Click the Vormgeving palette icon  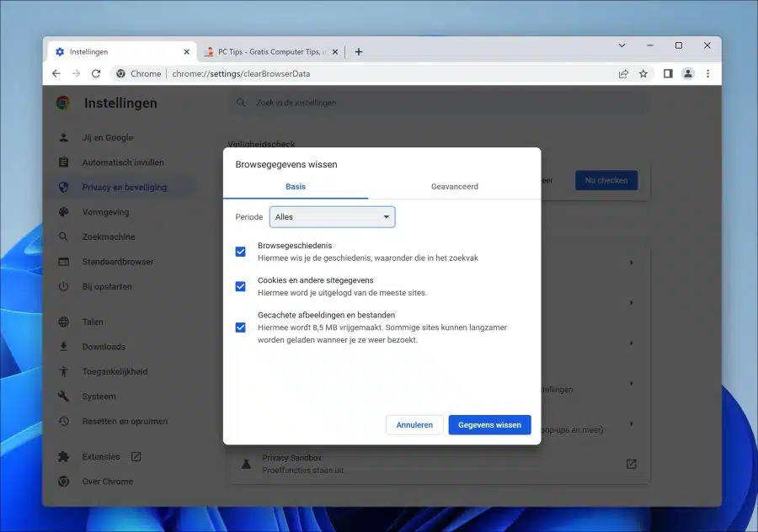pos(63,212)
